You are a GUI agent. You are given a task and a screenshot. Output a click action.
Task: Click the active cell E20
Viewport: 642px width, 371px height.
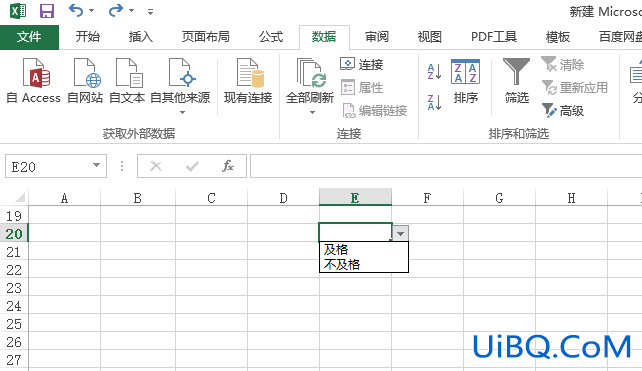[355, 232]
